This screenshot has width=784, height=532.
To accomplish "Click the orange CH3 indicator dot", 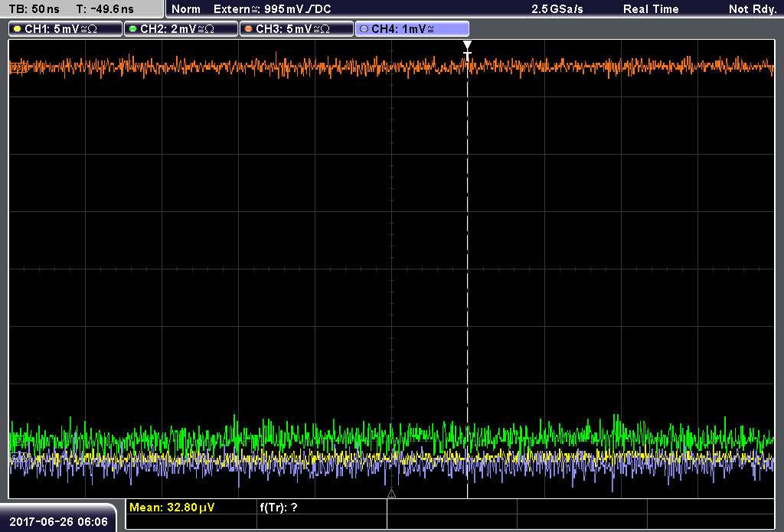I will coord(249,29).
